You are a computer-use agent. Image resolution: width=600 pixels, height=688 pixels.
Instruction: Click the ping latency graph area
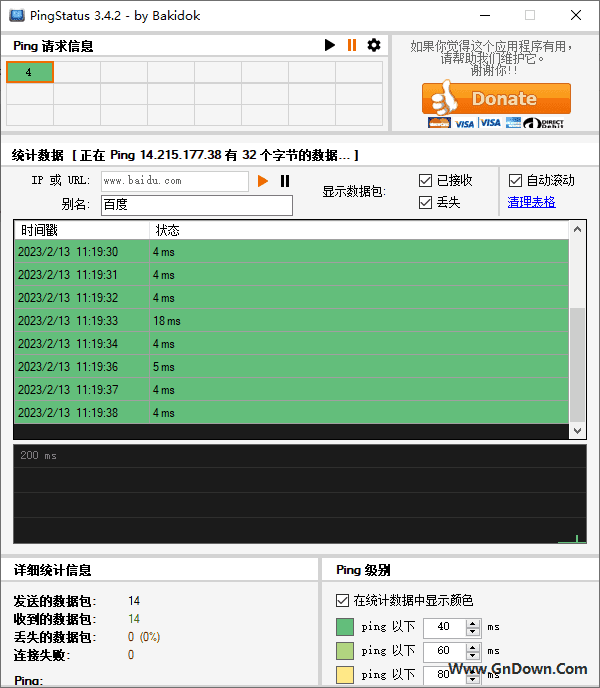(300, 494)
